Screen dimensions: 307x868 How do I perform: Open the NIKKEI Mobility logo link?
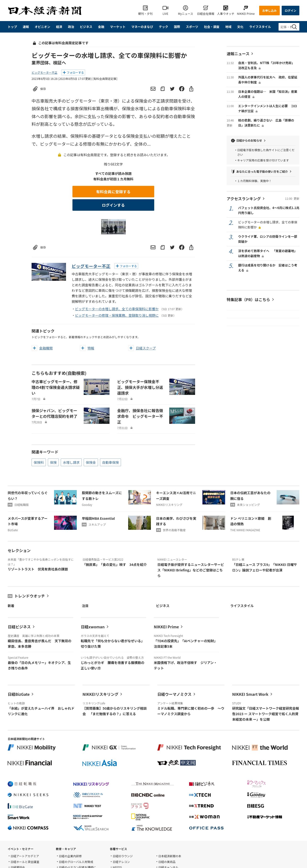[x=32, y=747]
